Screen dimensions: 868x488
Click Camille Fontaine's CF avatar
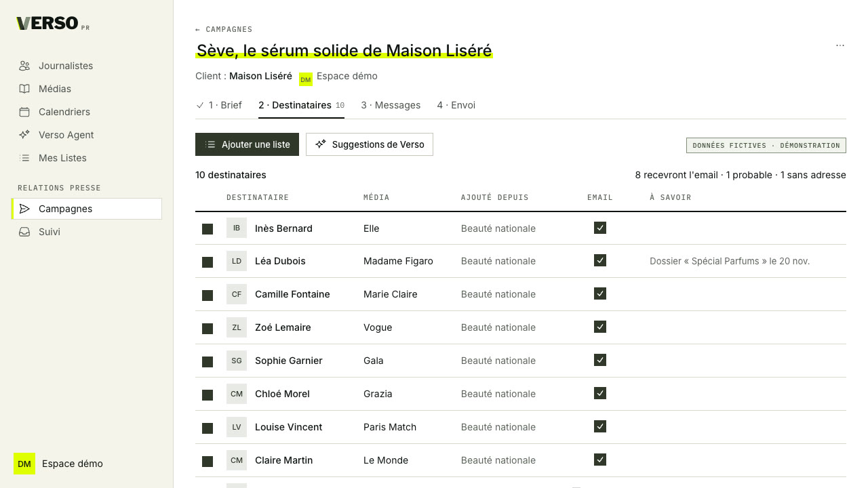pos(237,294)
